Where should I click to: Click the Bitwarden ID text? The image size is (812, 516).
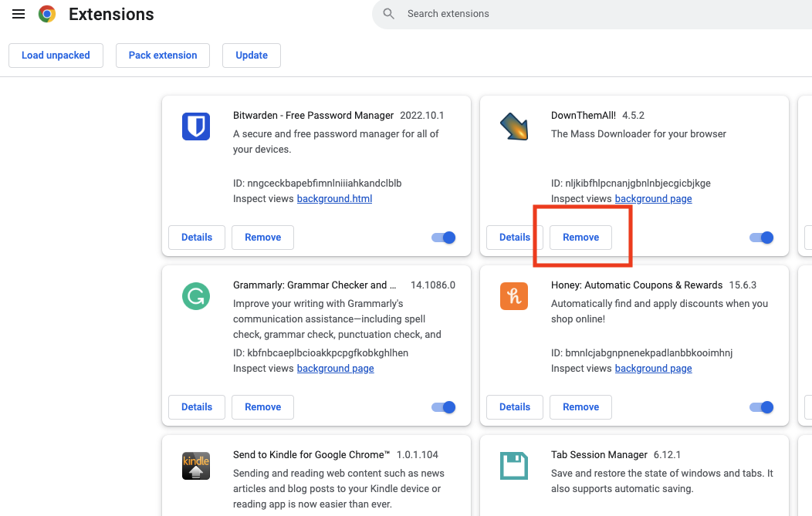(317, 184)
